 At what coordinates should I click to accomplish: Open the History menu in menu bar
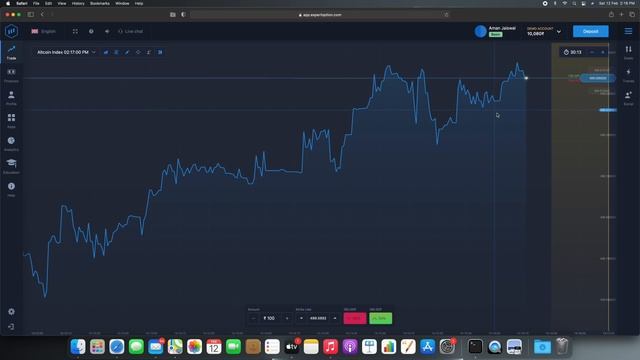coord(78,3)
